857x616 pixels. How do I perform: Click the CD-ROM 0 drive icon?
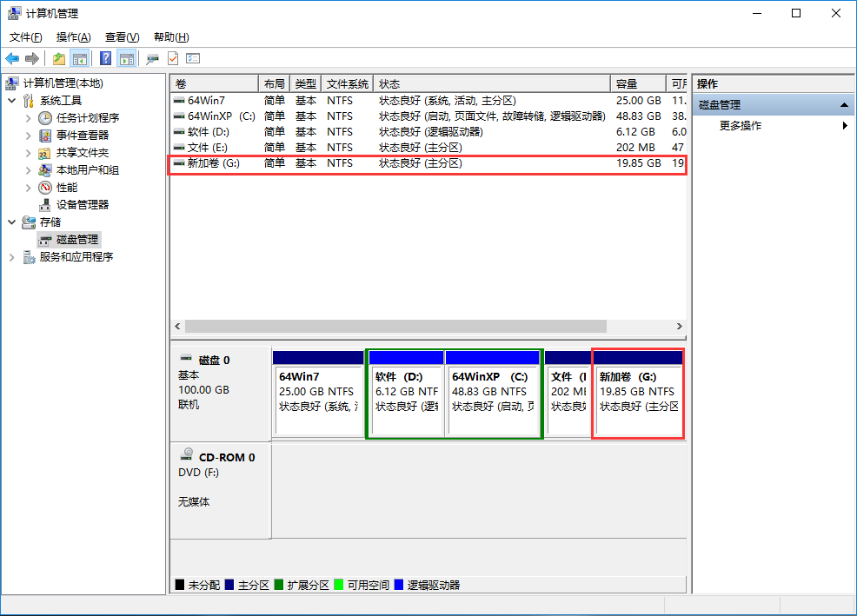coord(187,454)
